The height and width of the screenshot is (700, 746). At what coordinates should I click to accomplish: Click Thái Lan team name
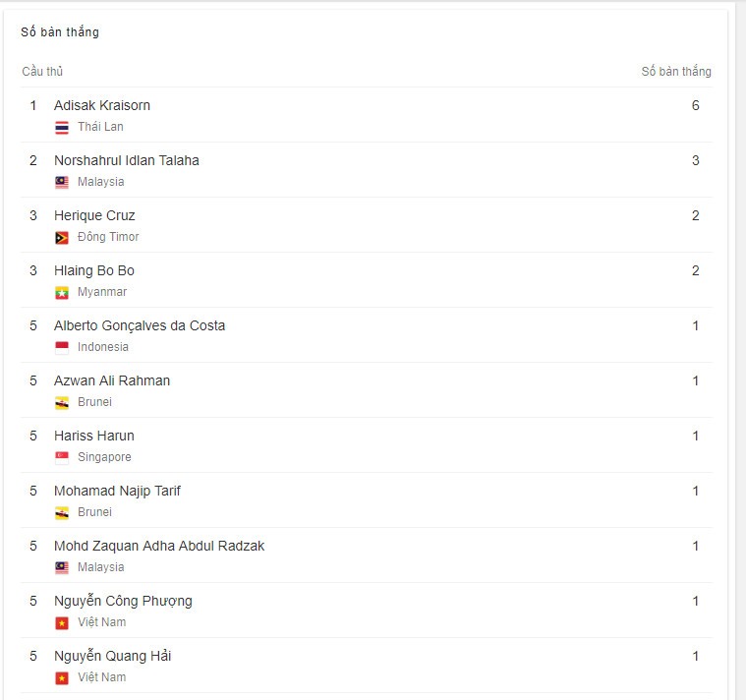(100, 127)
